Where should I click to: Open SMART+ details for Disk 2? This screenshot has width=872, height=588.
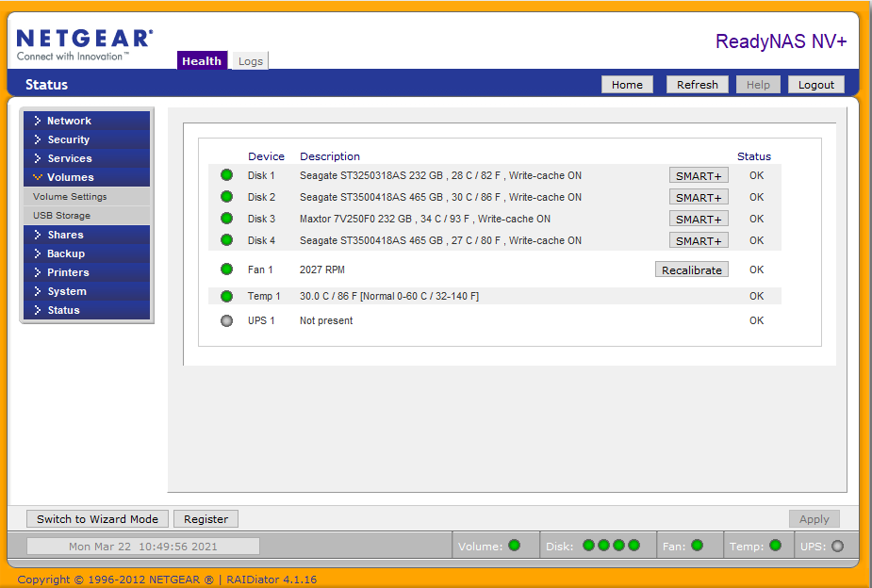pos(699,198)
